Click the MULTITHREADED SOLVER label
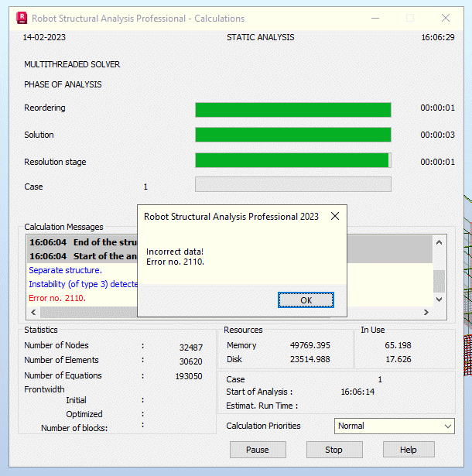 point(72,64)
